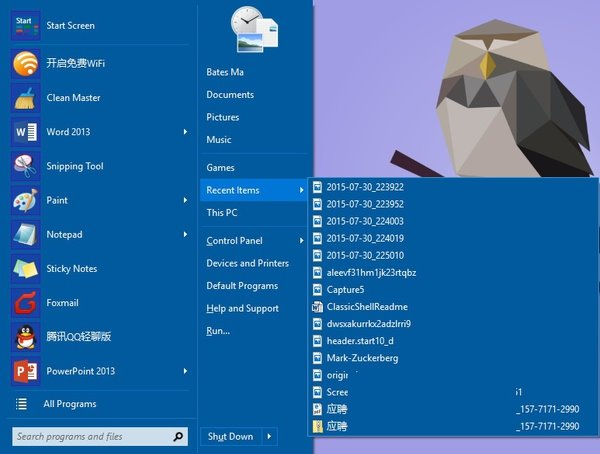Image resolution: width=600 pixels, height=454 pixels.
Task: Open the Start Screen tile icon
Action: [x=25, y=26]
